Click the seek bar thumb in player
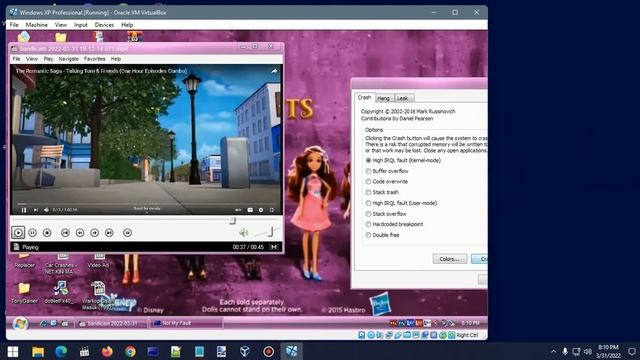Viewport: 640px width, 360px height. pyautogui.click(x=232, y=221)
